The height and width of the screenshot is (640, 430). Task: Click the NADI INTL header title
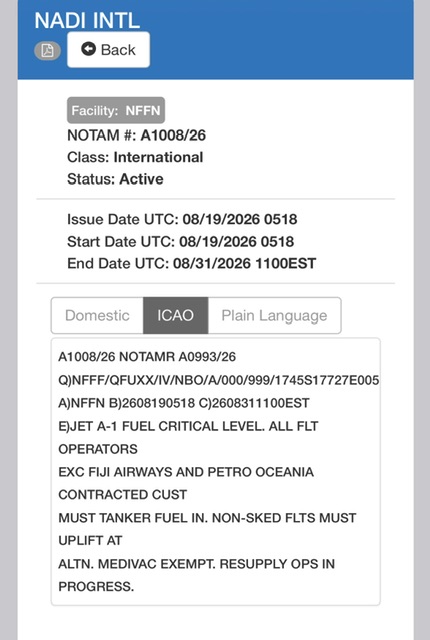point(87,20)
